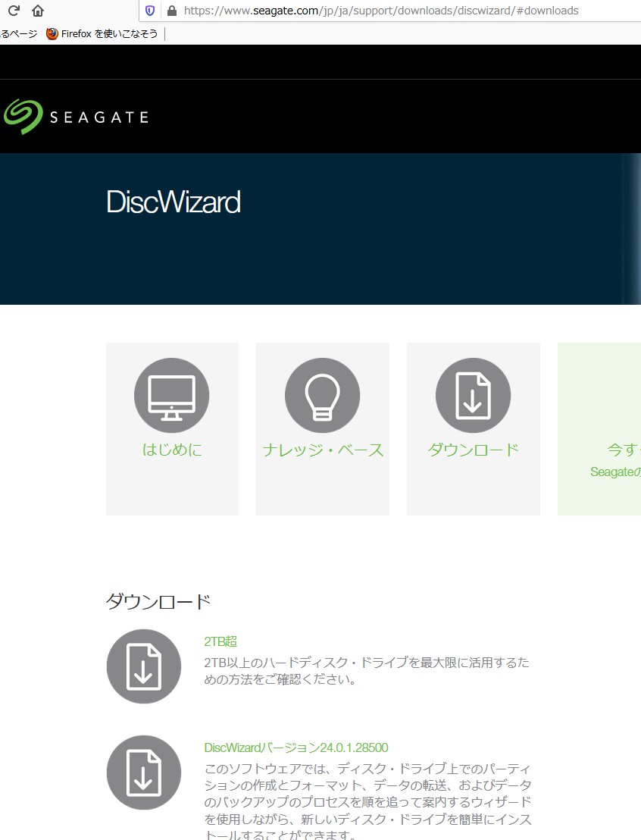The image size is (641, 840).
Task: View site security via the padlock icon
Action: point(172,11)
